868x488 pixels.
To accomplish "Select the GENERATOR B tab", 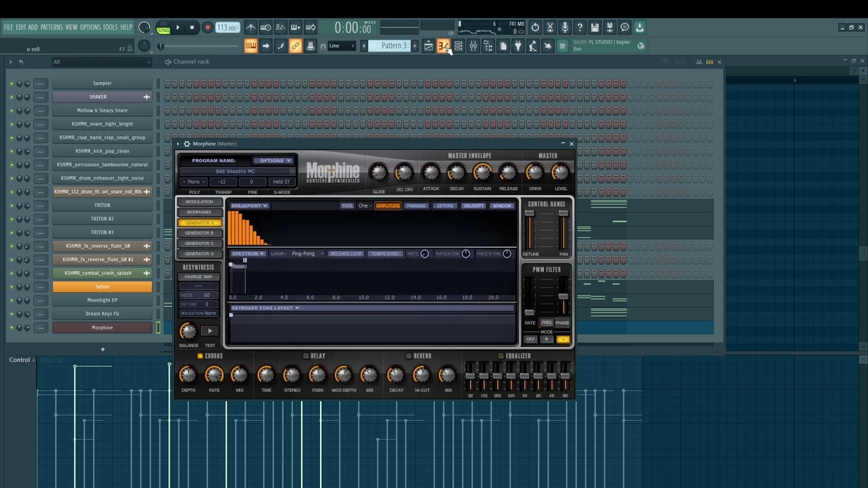I will 199,233.
